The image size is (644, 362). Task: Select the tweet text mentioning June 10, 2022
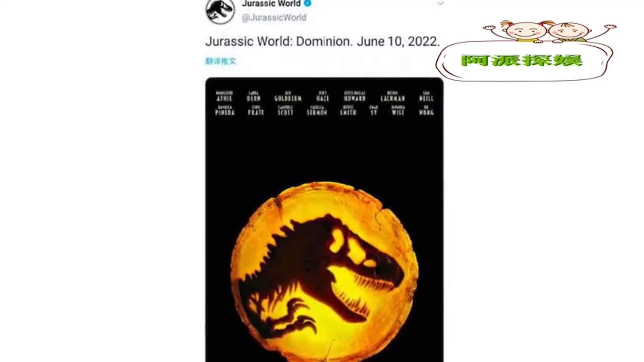click(322, 42)
